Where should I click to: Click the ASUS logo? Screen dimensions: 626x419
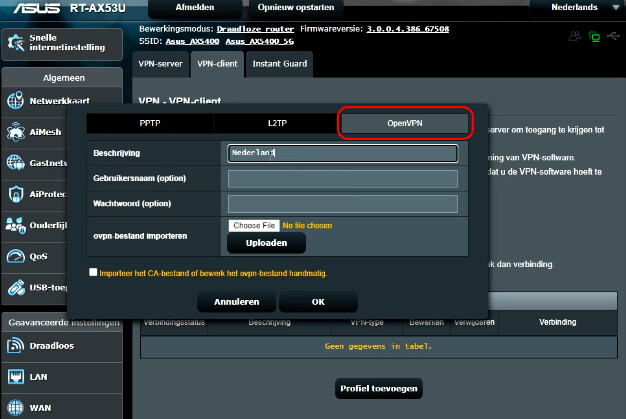tap(37, 8)
